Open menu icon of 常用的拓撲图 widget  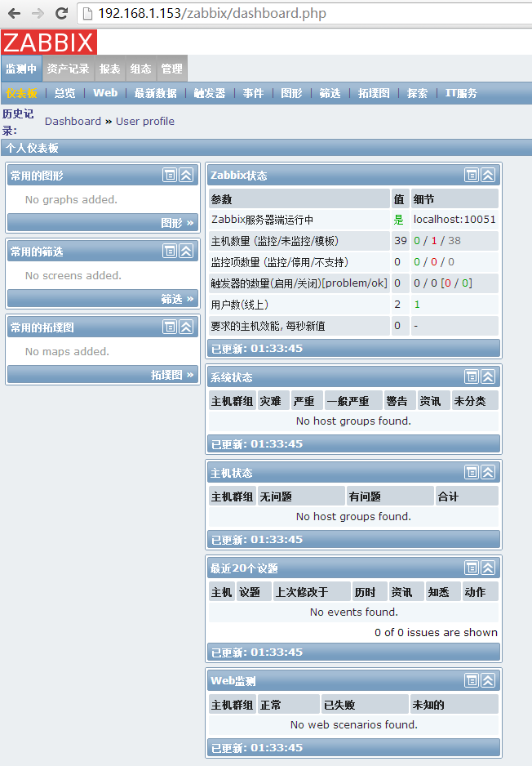[170, 327]
